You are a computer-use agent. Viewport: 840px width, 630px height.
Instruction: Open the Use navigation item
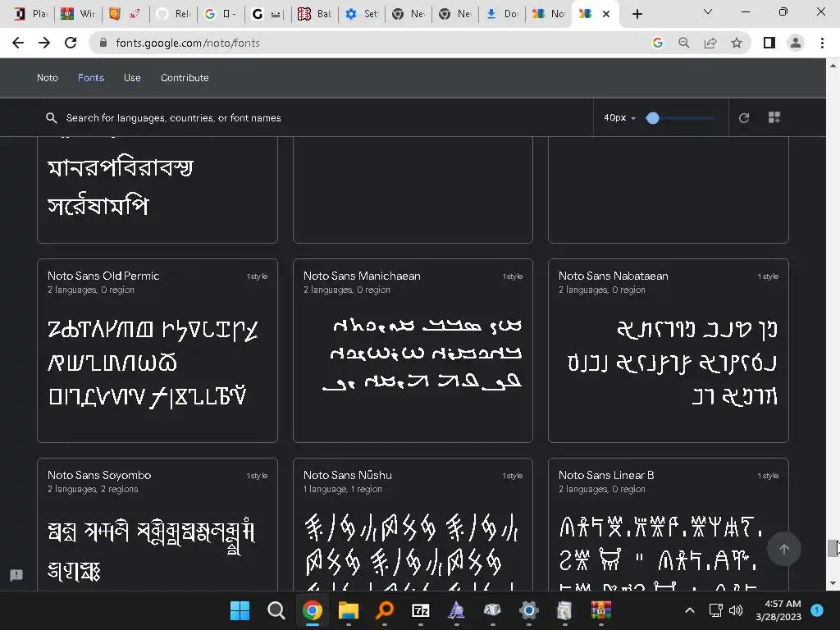point(132,78)
